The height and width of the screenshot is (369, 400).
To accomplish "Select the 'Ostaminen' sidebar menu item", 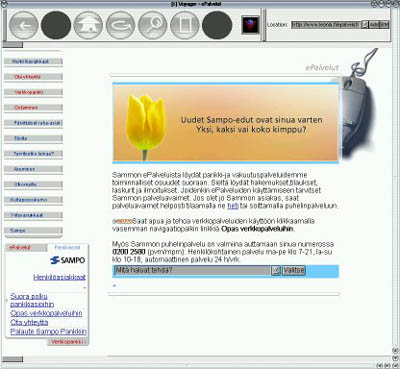I will tap(33, 108).
